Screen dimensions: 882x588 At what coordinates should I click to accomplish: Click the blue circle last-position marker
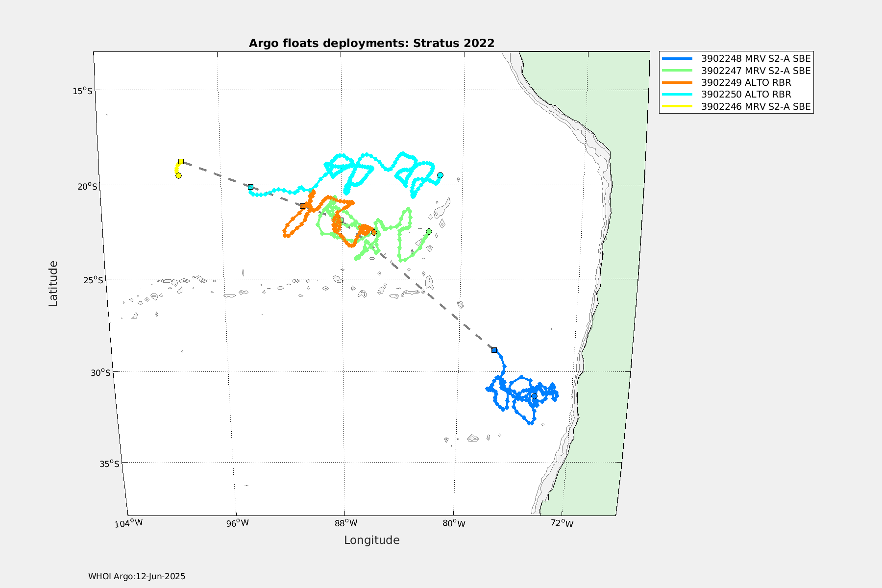[534, 396]
